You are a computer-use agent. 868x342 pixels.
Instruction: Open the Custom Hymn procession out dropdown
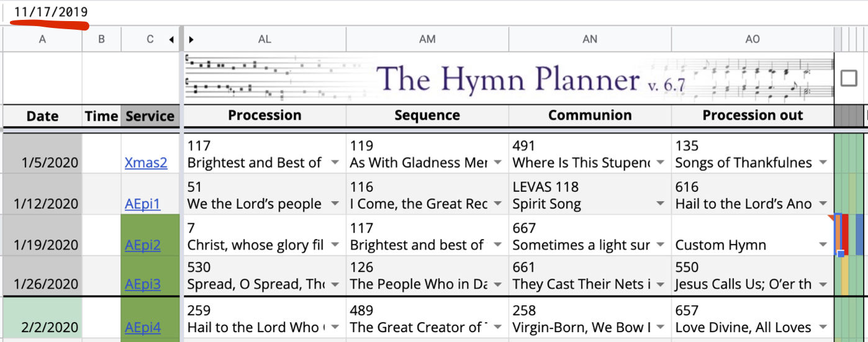823,245
